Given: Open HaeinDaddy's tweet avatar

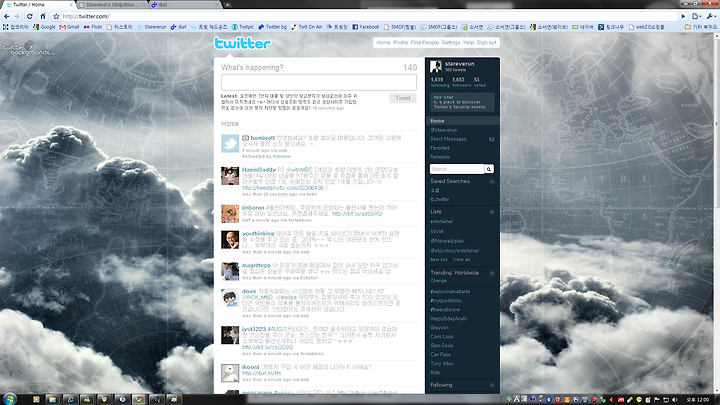Looking at the screenshot, I should tap(230, 176).
